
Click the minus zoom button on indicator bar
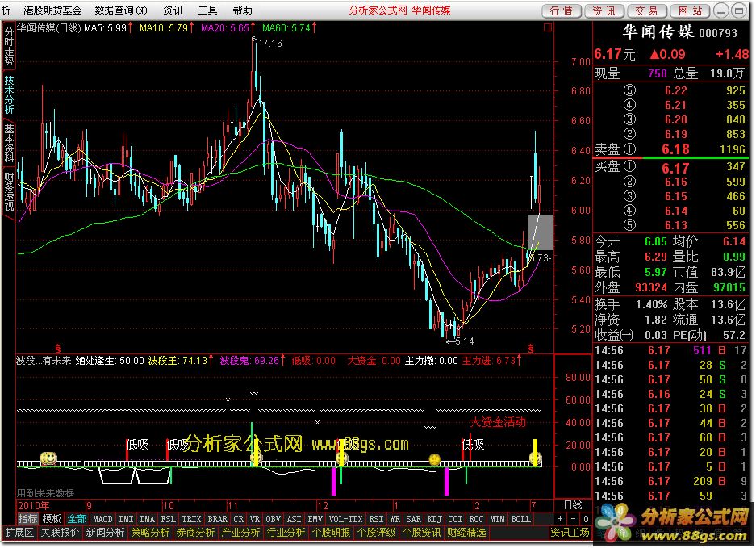pyautogui.click(x=574, y=520)
